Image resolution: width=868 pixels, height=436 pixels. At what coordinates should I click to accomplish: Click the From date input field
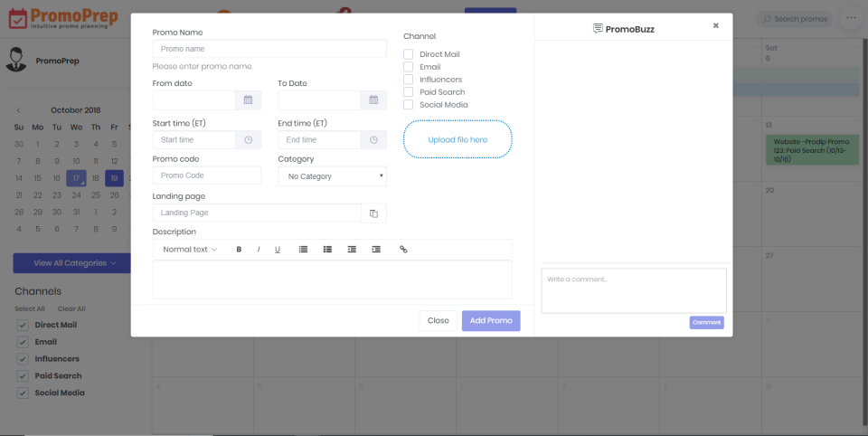click(193, 100)
